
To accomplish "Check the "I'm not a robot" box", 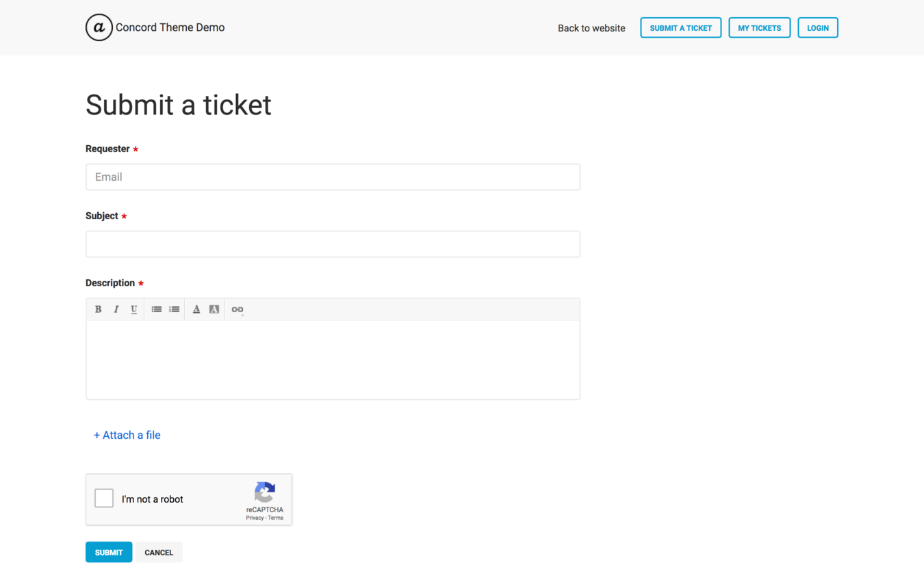I will (104, 498).
